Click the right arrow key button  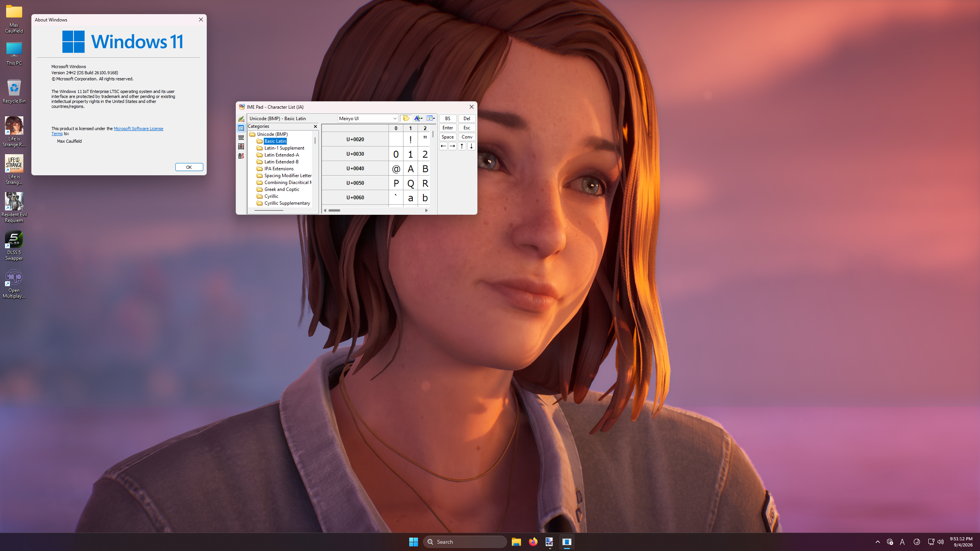coord(452,146)
